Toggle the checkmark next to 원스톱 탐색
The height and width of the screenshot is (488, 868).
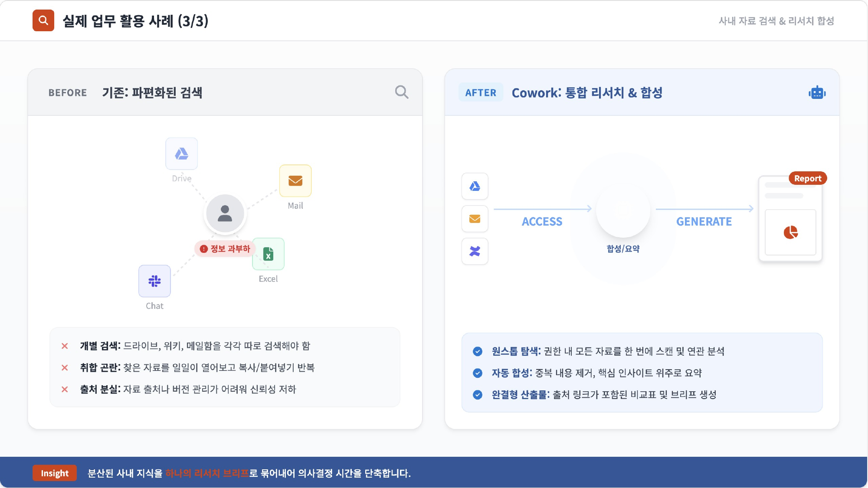click(x=478, y=352)
